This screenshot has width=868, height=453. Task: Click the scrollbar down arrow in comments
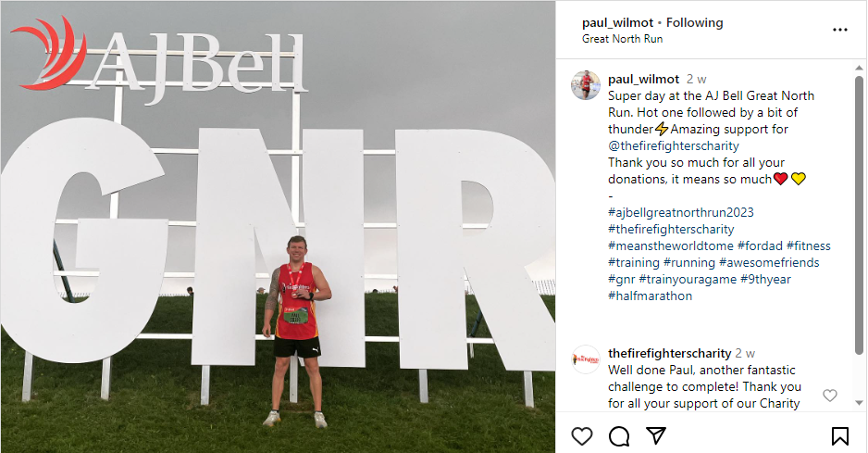point(859,403)
